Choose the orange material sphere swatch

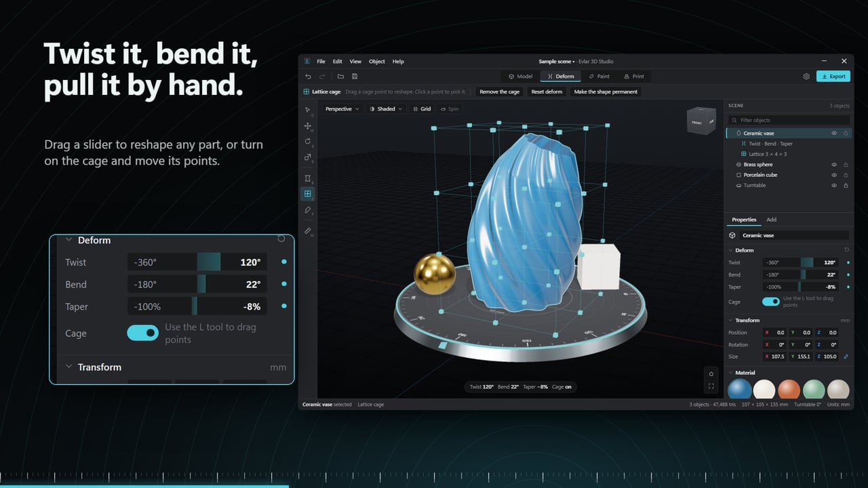pyautogui.click(x=789, y=390)
